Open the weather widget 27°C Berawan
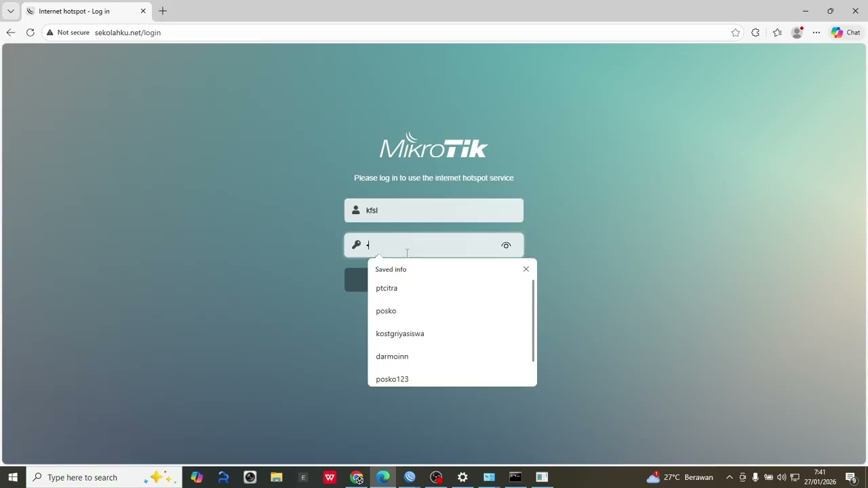Screen dimensions: 868x488 pyautogui.click(x=679, y=477)
